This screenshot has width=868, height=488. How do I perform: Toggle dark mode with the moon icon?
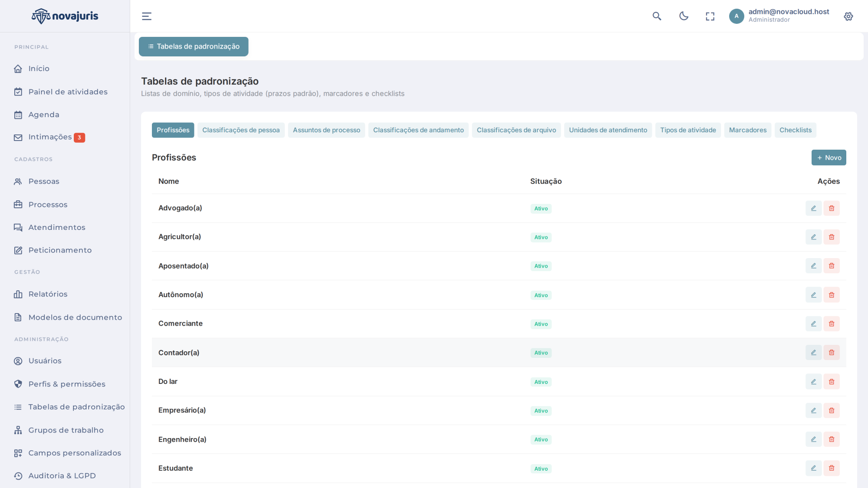pos(684,16)
